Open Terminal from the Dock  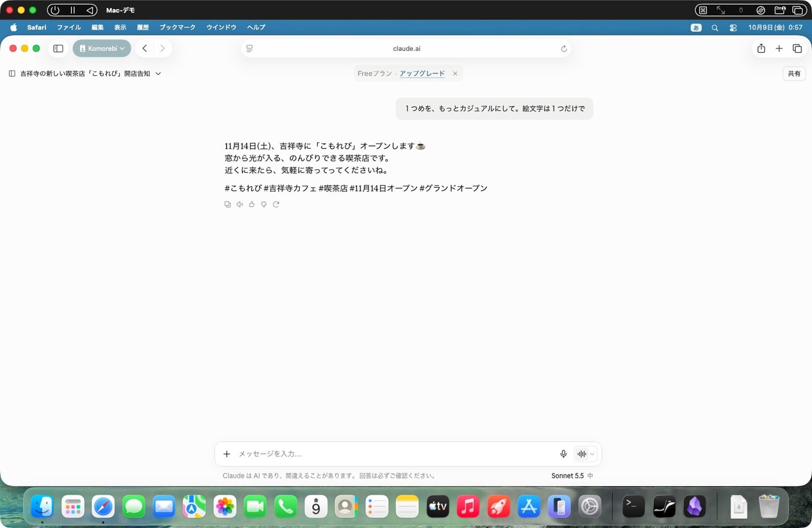(633, 507)
